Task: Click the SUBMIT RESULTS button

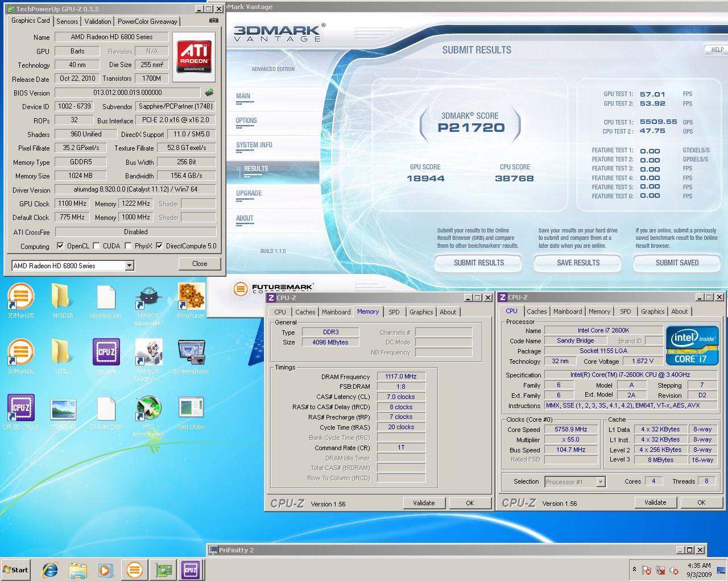Action: click(479, 263)
